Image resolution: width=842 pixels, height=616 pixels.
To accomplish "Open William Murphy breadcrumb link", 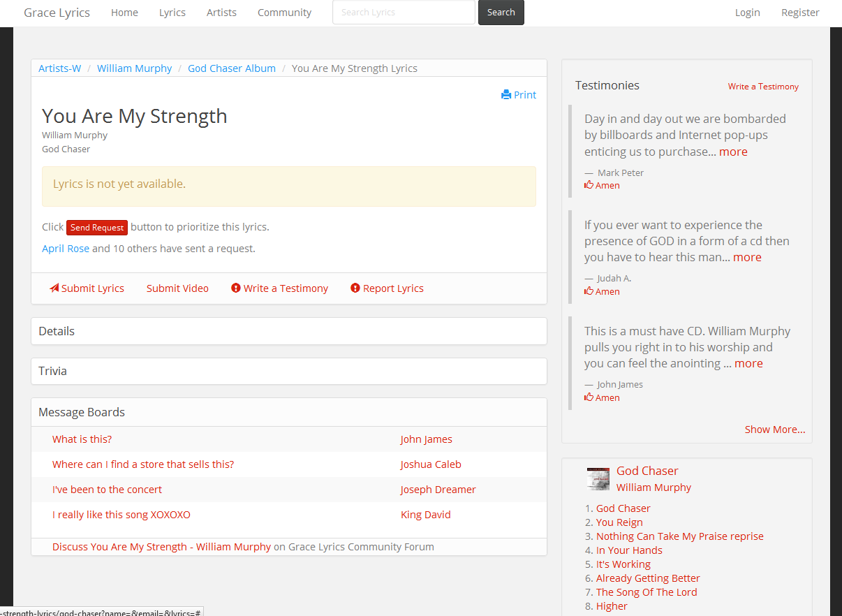I will point(134,68).
